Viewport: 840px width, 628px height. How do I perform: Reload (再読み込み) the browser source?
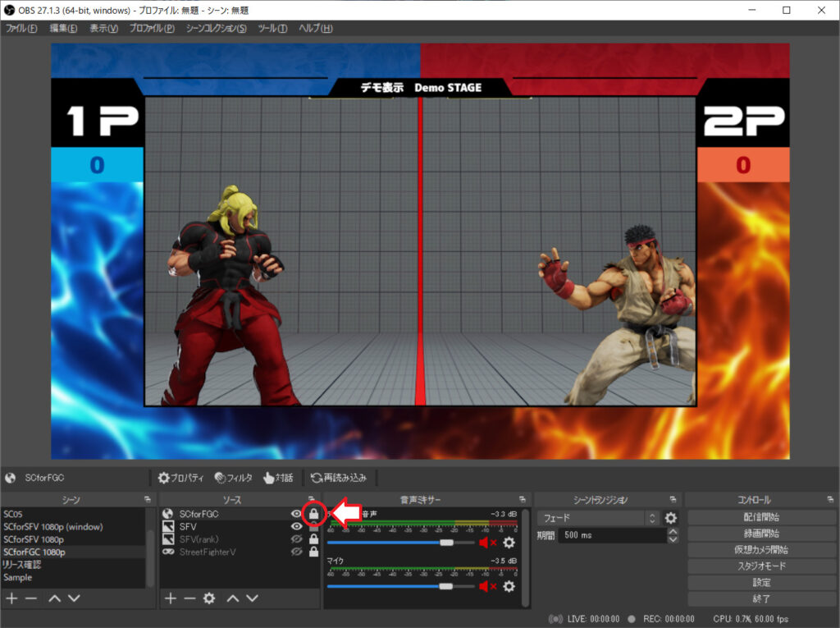coord(339,477)
